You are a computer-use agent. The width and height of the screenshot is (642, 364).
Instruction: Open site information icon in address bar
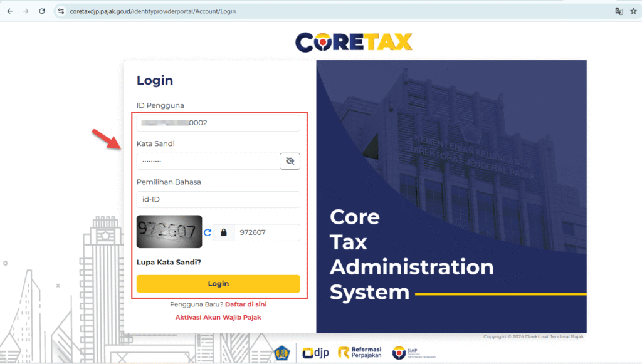(x=61, y=11)
